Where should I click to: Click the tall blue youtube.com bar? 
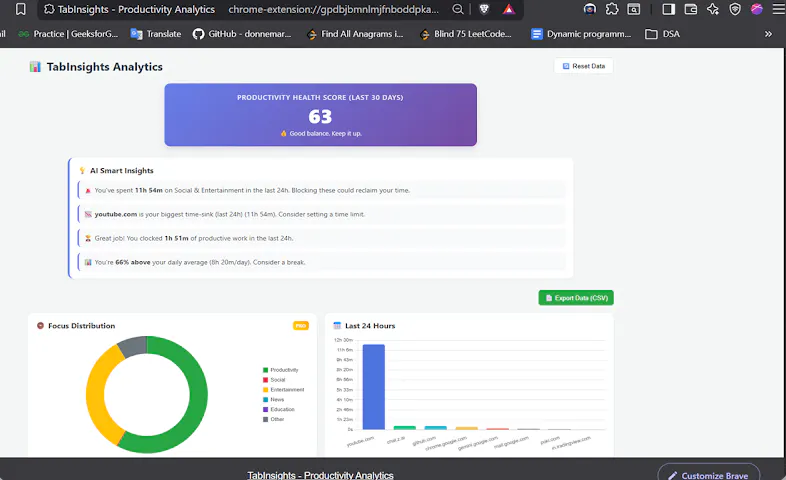[x=373, y=387]
